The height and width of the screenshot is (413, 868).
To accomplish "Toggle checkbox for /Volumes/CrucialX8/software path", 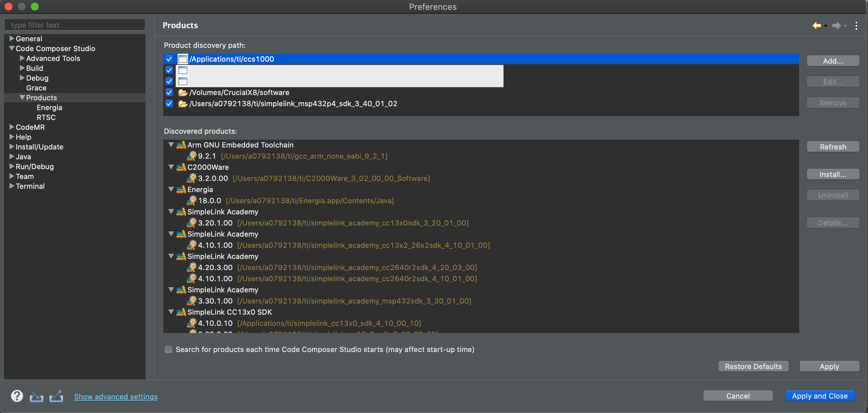I will (169, 93).
